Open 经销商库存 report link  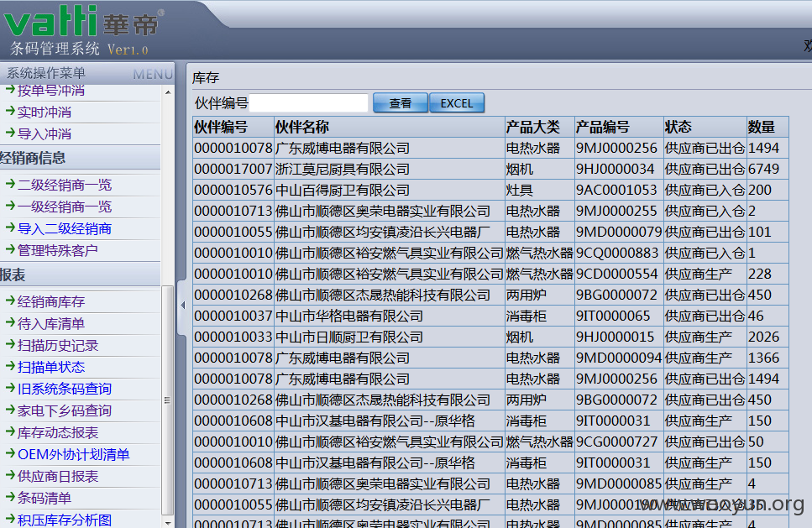click(51, 302)
